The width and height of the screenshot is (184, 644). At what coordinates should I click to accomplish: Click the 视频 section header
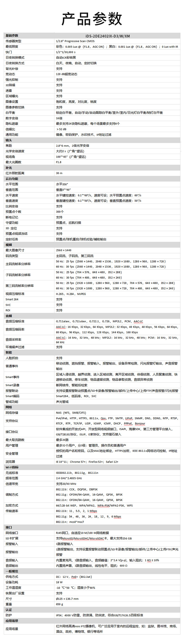[x=9, y=245]
